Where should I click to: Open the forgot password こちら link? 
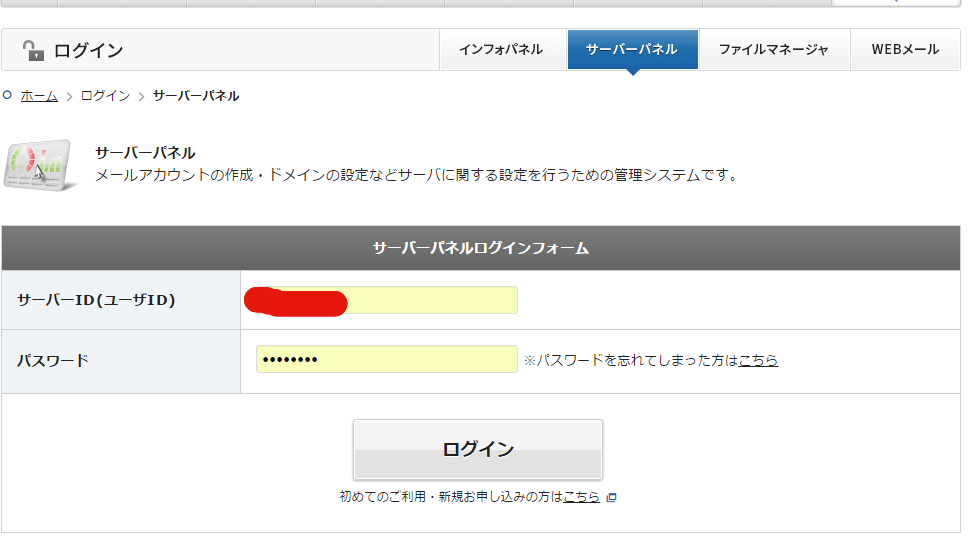(x=758, y=360)
